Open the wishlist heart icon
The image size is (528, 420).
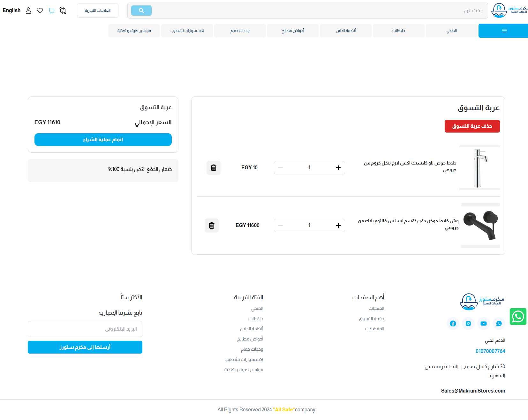point(40,11)
